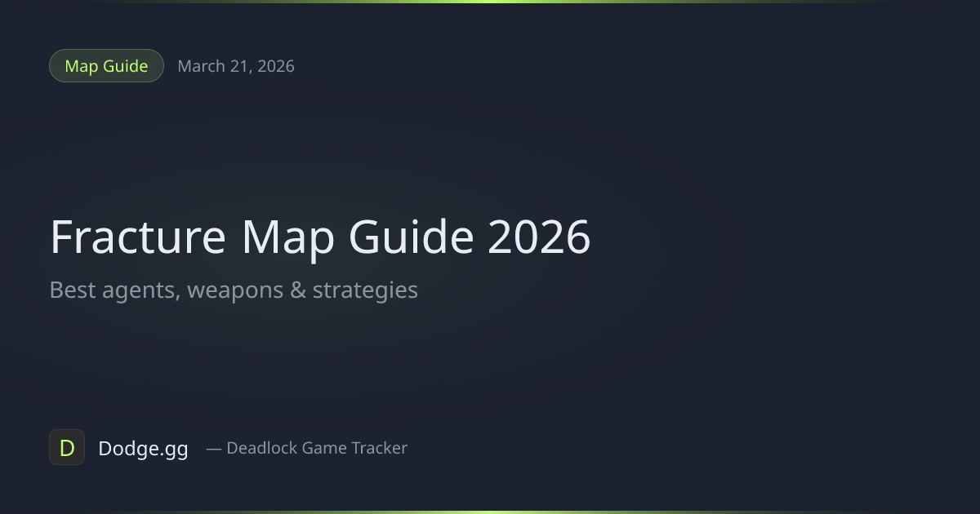
Task: Click the green D logo icon
Action: coord(67,447)
